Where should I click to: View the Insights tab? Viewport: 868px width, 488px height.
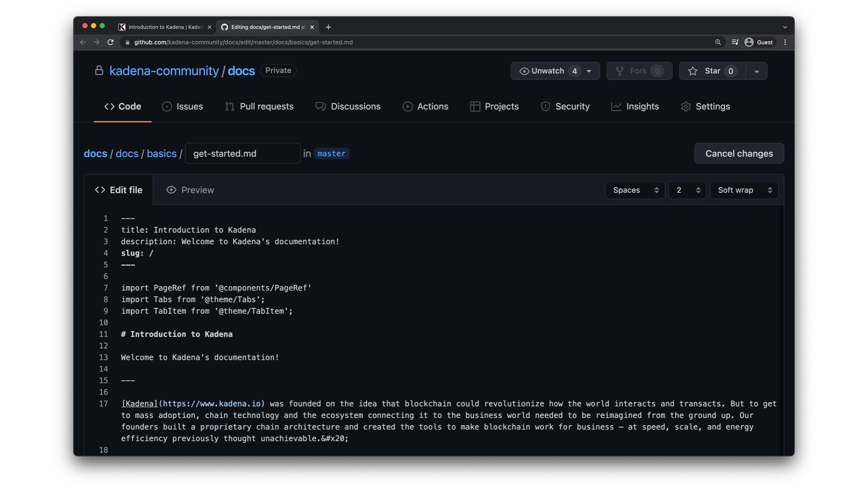tap(635, 106)
